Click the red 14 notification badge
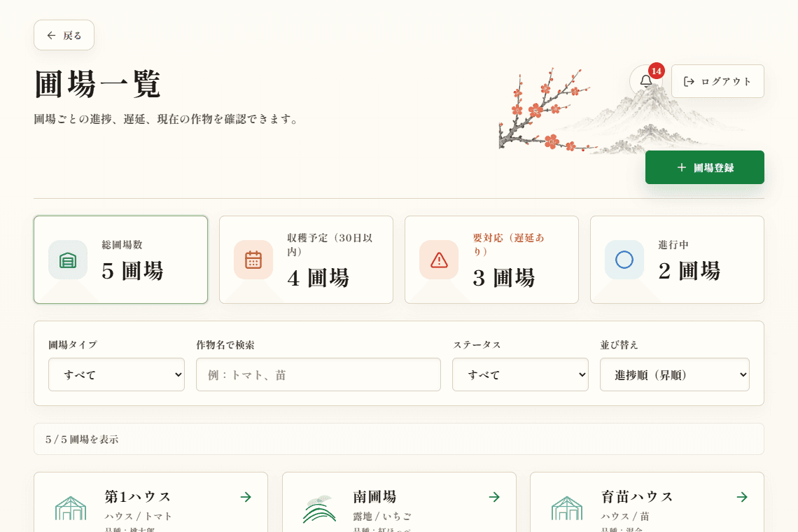 pos(657,71)
